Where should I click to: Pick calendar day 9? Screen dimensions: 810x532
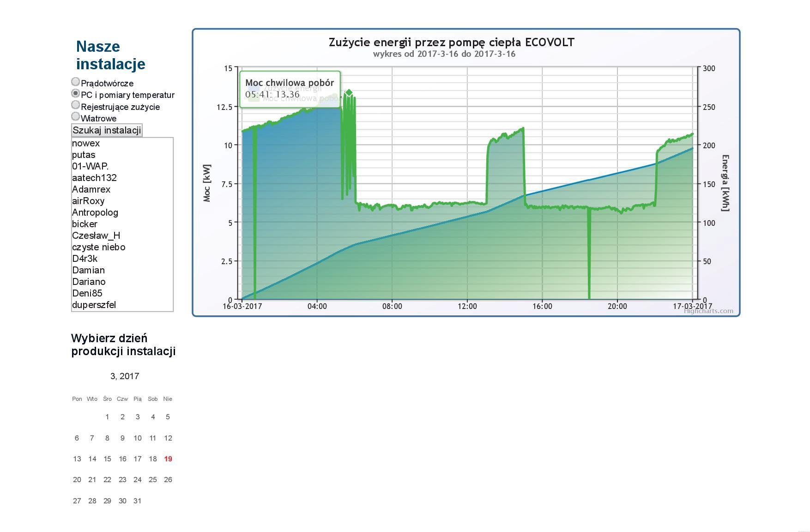pos(122,438)
